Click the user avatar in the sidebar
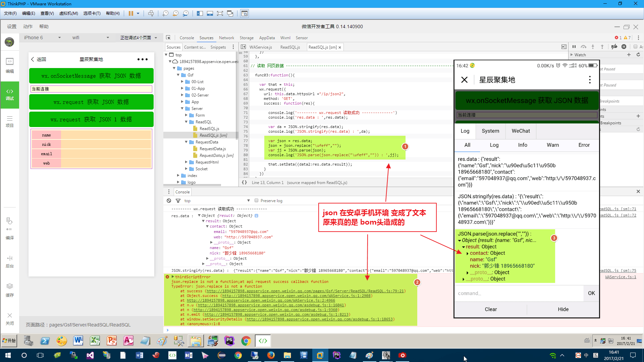The height and width of the screenshot is (362, 644). 9,42
